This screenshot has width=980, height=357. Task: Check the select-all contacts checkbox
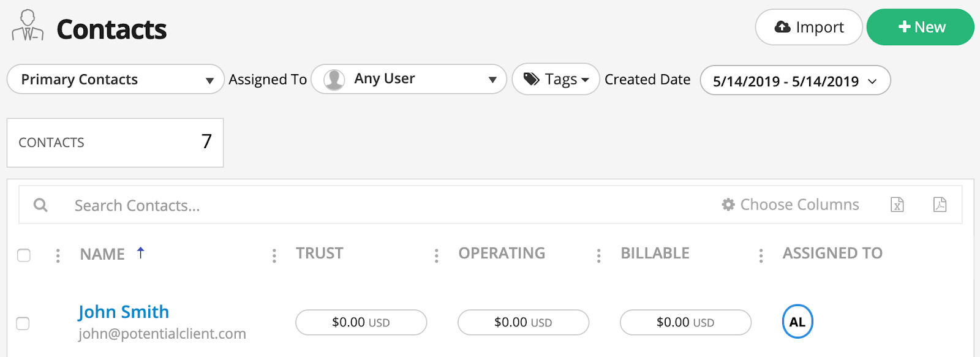pyautogui.click(x=23, y=255)
